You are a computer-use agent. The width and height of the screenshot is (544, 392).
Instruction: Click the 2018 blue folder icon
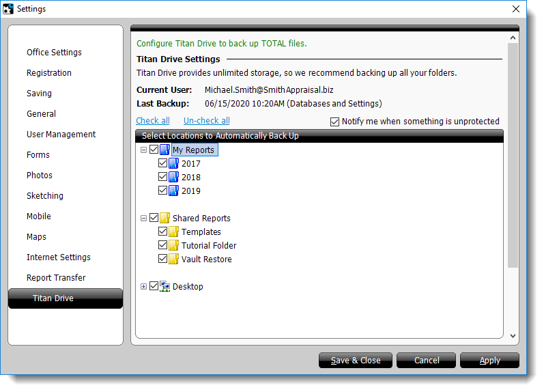point(173,178)
